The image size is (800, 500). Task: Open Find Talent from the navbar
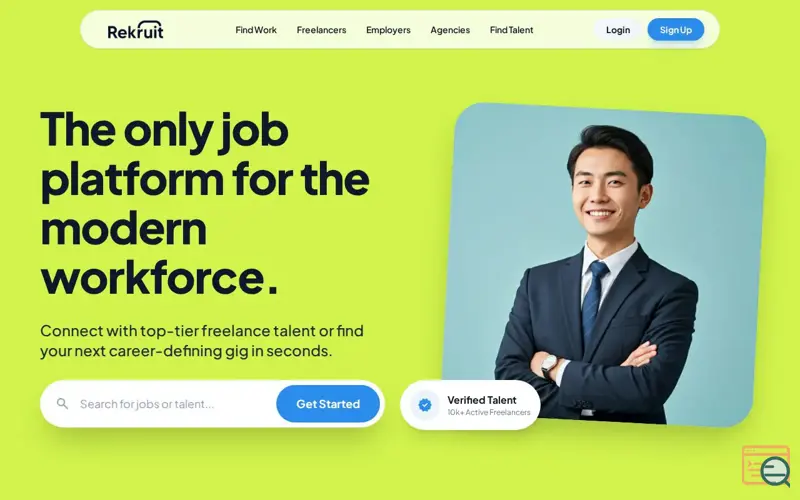point(511,30)
